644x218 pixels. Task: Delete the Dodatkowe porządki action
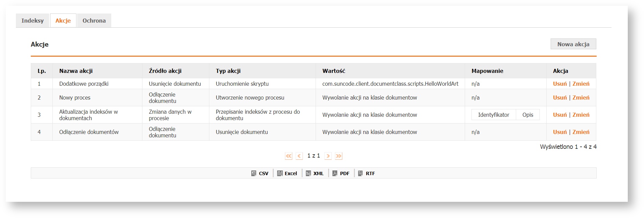[559, 84]
